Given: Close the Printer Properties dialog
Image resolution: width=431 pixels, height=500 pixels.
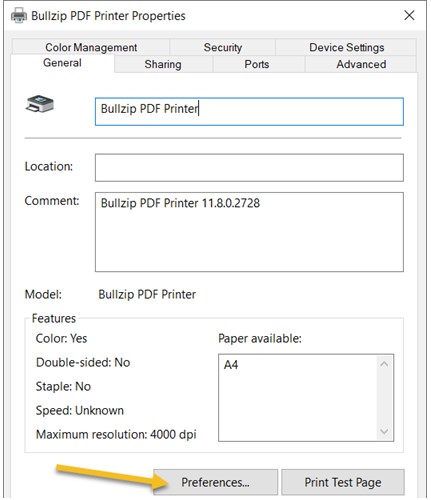Looking at the screenshot, I should (x=409, y=15).
